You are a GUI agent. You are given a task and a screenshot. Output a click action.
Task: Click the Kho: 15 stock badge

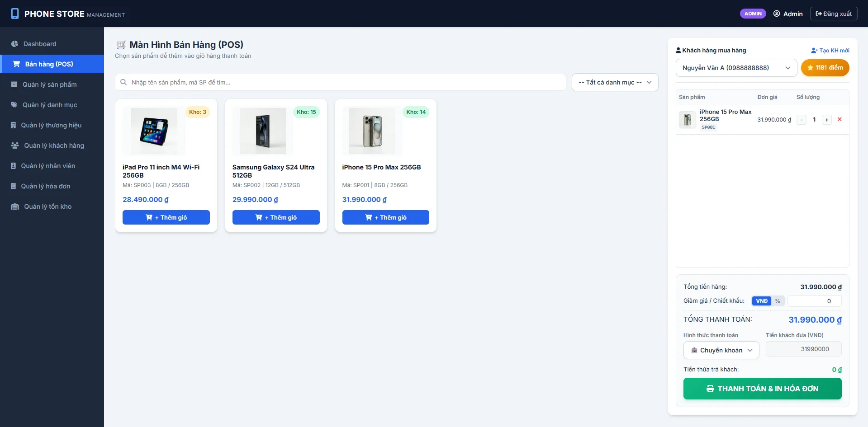307,112
